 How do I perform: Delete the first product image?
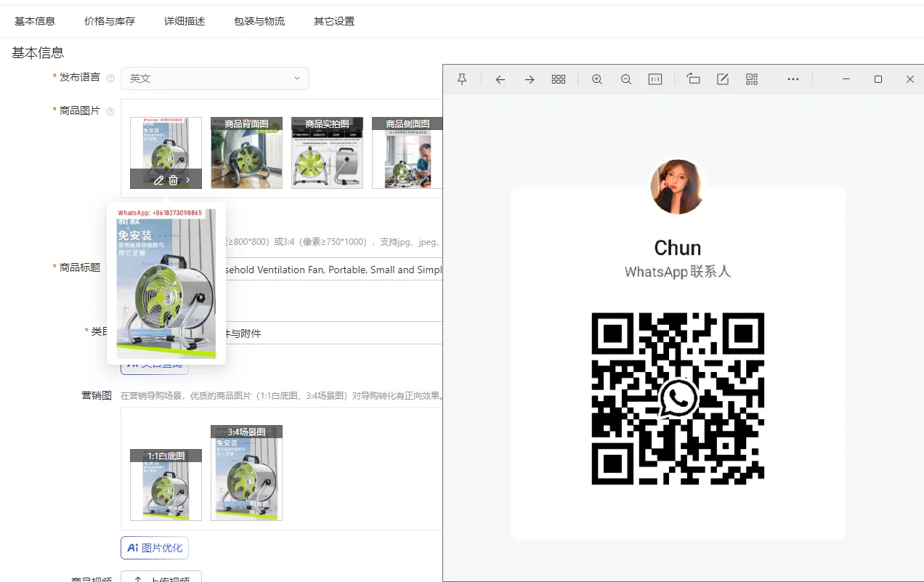coord(173,180)
